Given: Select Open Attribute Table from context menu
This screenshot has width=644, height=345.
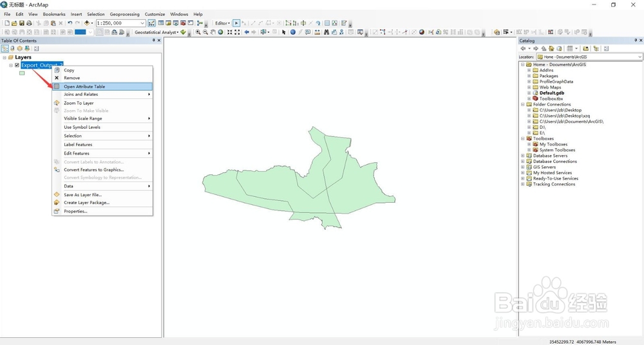Looking at the screenshot, I should click(102, 87).
